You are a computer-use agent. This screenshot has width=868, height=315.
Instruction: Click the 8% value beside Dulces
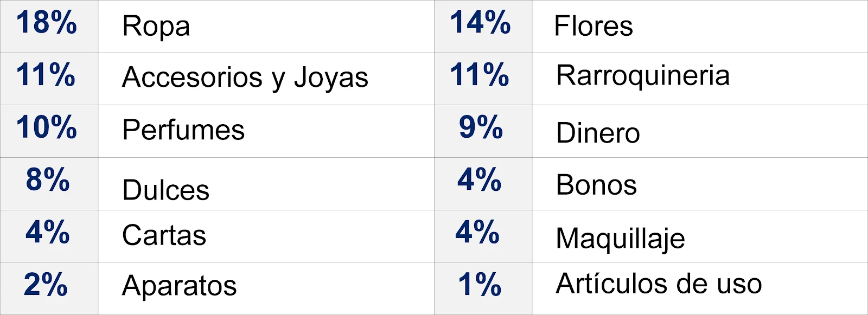click(48, 179)
